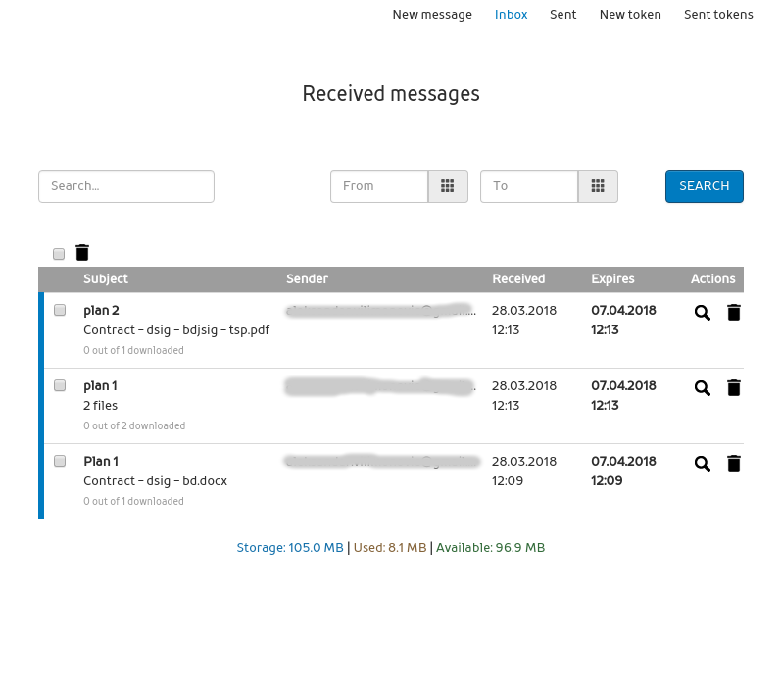Image resolution: width=781 pixels, height=700 pixels.
Task: Click trash icon for the 2 files message
Action: 733,388
